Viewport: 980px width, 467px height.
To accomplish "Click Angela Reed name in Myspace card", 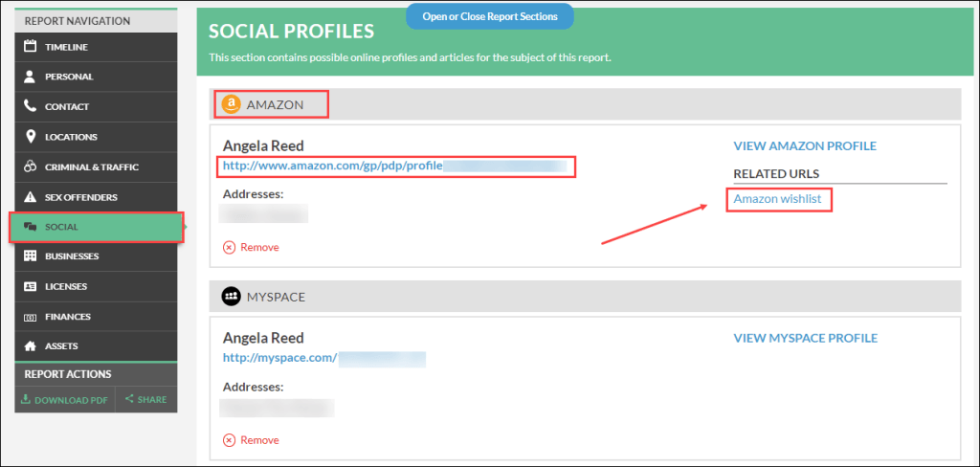I will tap(263, 338).
